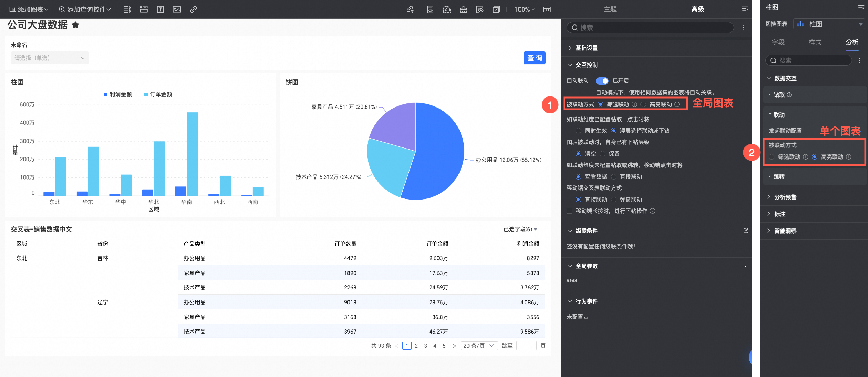Open the 添加图表 dropdown
868x377 pixels.
click(x=29, y=10)
